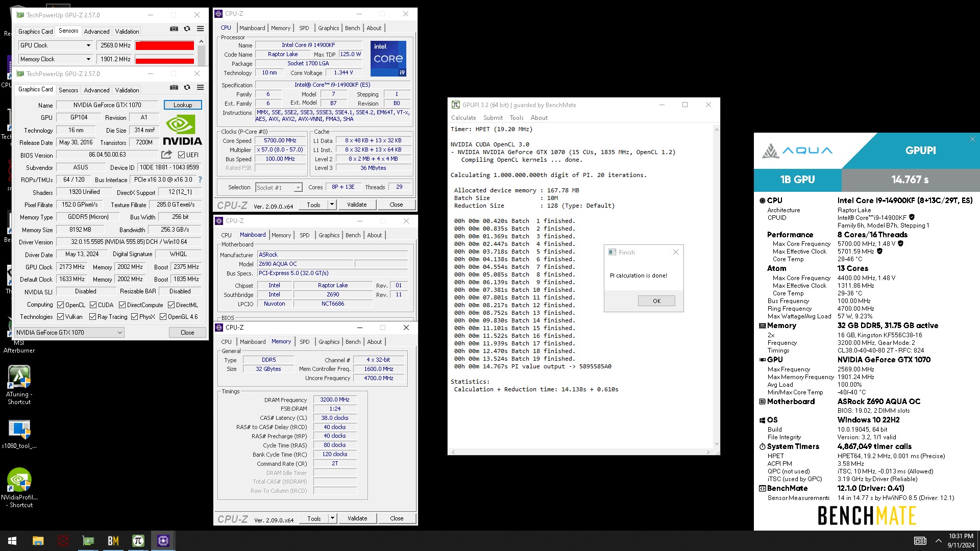
Task: Click the GPUPI pi taskbar icon
Action: [x=138, y=541]
